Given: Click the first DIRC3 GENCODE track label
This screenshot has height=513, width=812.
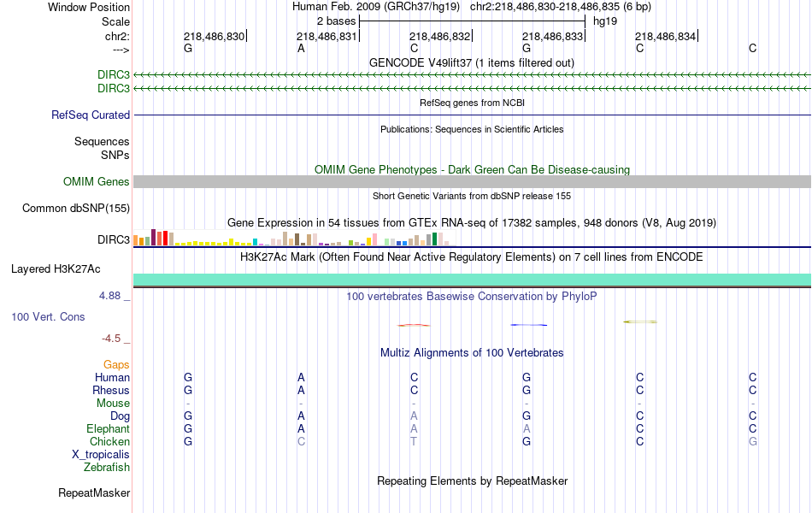Looking at the screenshot, I should pos(114,74).
